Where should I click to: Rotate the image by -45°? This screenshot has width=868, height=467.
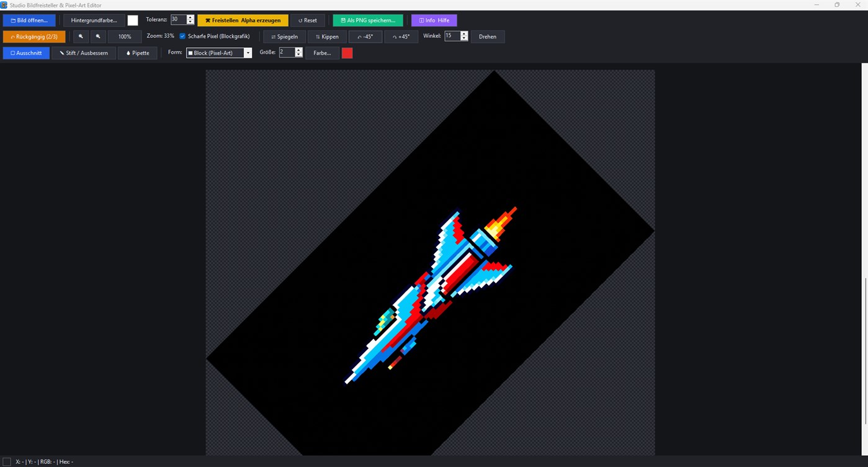(x=365, y=37)
